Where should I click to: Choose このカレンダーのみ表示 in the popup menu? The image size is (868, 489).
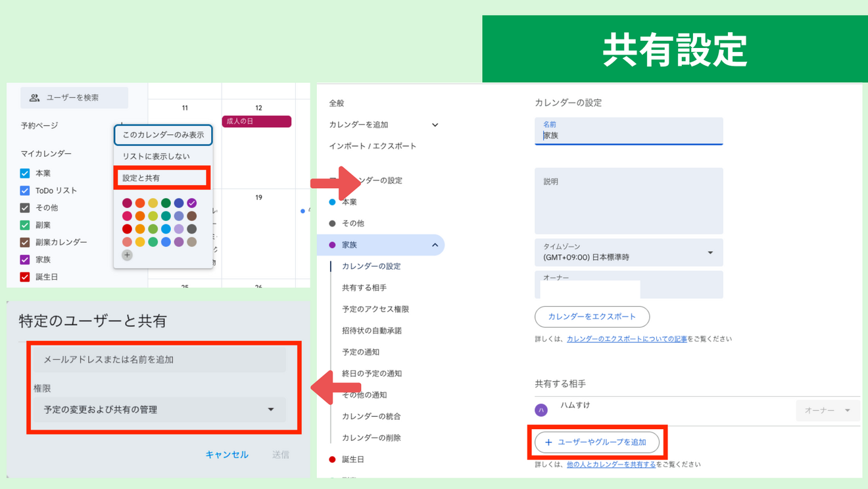[163, 135]
